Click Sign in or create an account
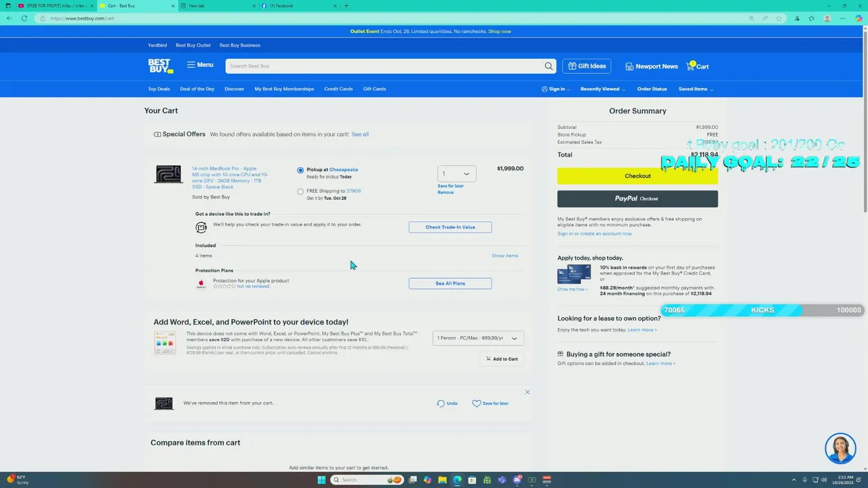 pyautogui.click(x=595, y=234)
